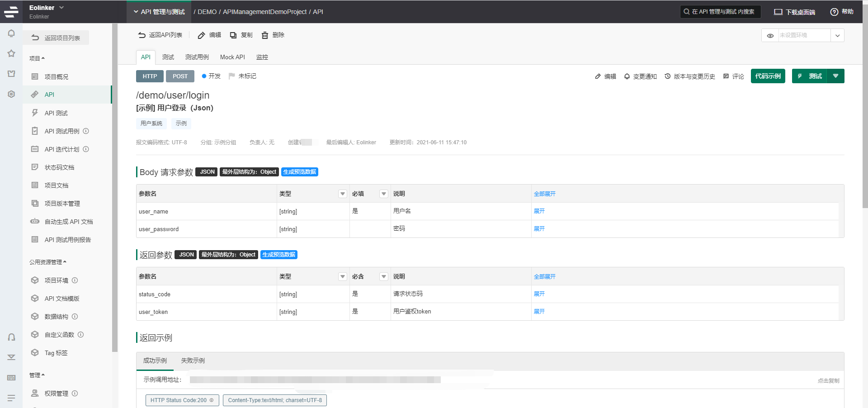Open the environment selector dropdown arrow
The height and width of the screenshot is (408, 868).
coord(837,35)
